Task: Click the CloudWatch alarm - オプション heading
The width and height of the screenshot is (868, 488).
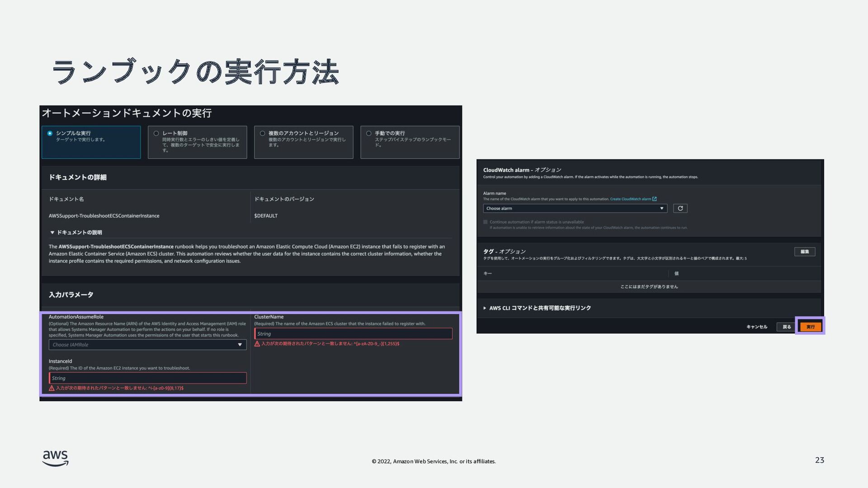Action: [522, 170]
